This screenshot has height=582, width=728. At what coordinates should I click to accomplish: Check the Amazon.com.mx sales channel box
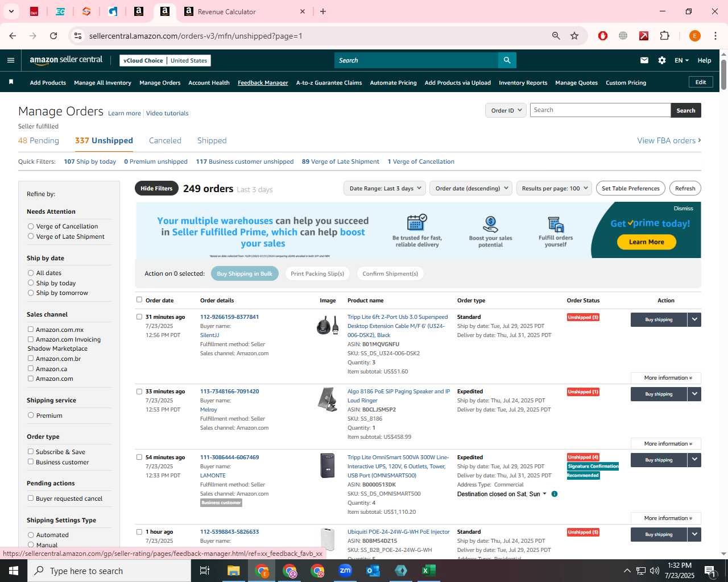(x=31, y=329)
